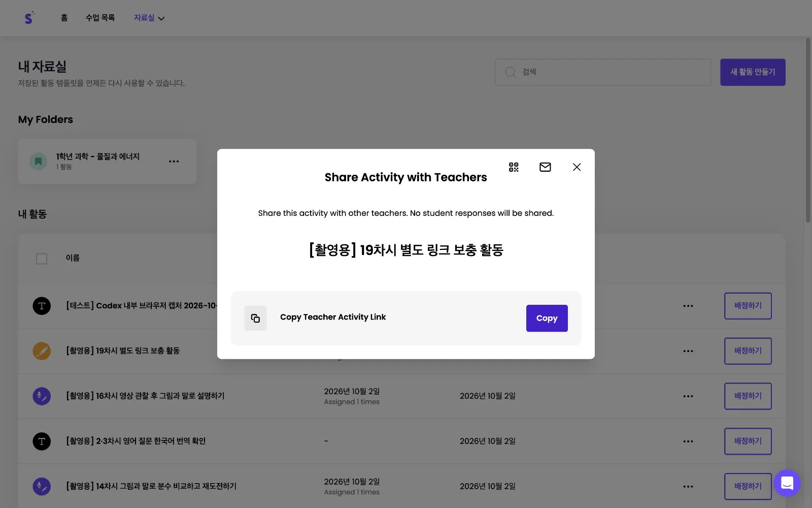Click 배정하기 for 2·3차시 activity
Viewport: 812px width, 508px height.
[748, 441]
